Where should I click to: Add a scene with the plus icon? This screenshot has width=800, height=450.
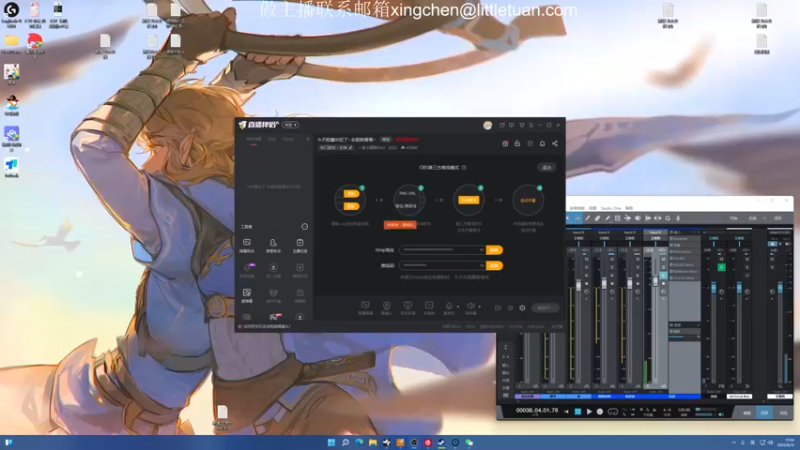coord(308,139)
